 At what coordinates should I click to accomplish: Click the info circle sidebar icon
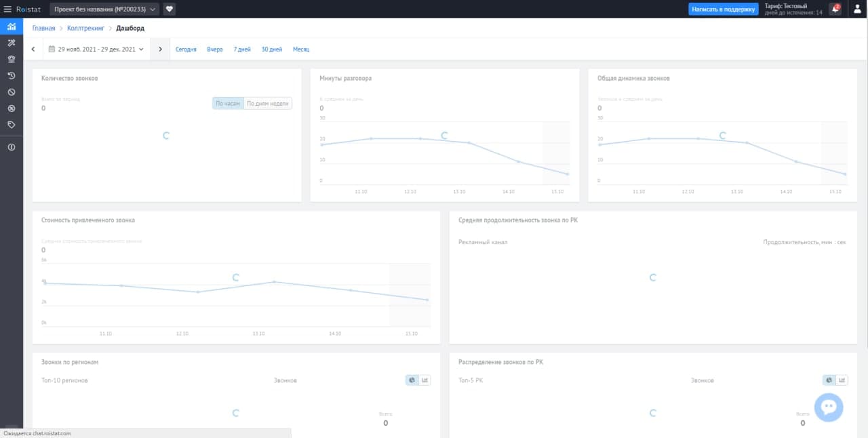[12, 147]
